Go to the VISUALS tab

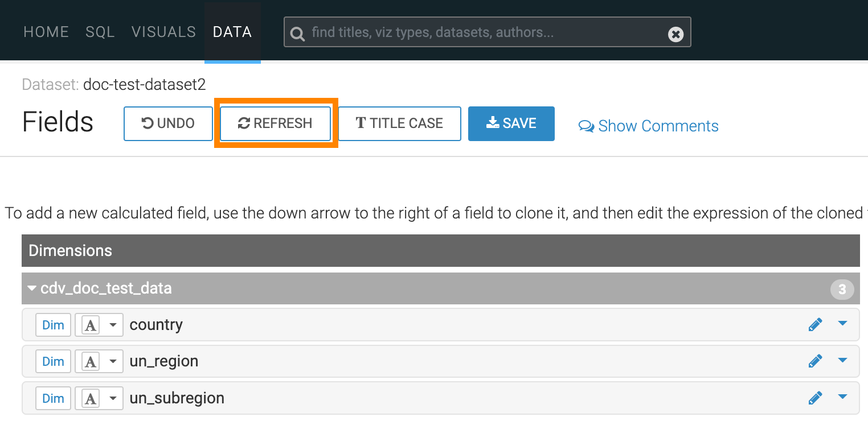[x=163, y=32]
